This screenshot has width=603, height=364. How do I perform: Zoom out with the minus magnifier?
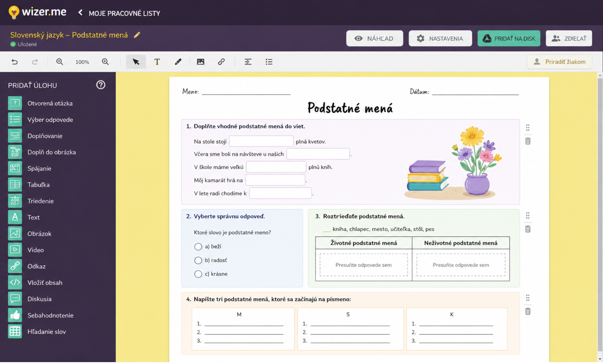coord(60,62)
